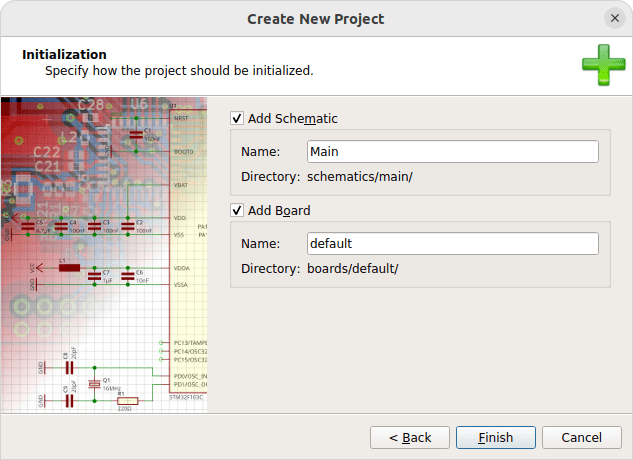Click the Initialization heading

(x=64, y=54)
